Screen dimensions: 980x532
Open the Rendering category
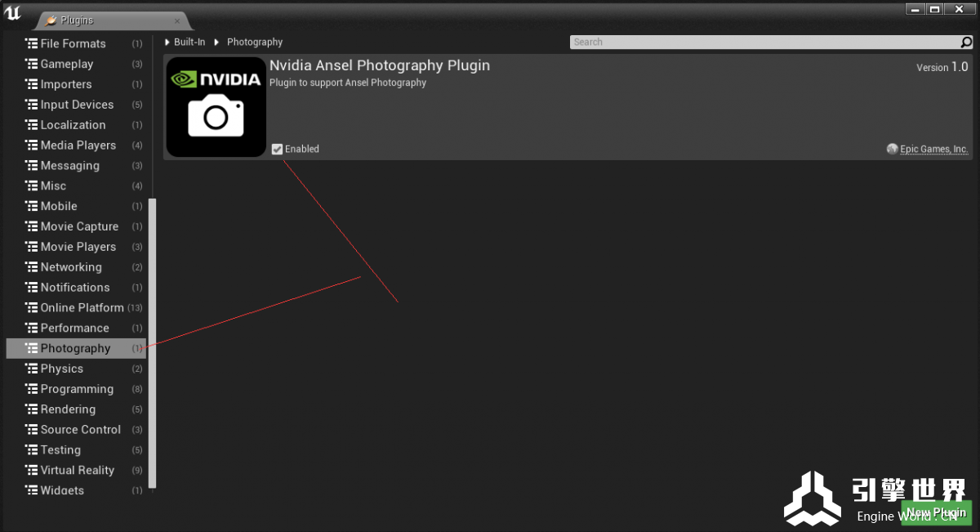pos(76,409)
